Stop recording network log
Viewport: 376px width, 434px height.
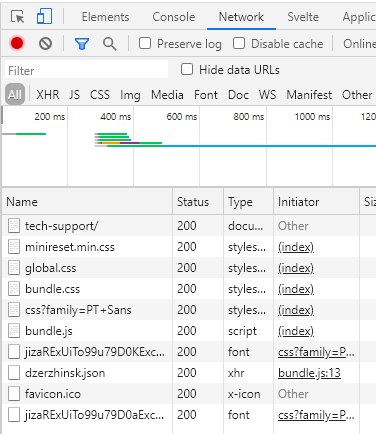[x=17, y=43]
